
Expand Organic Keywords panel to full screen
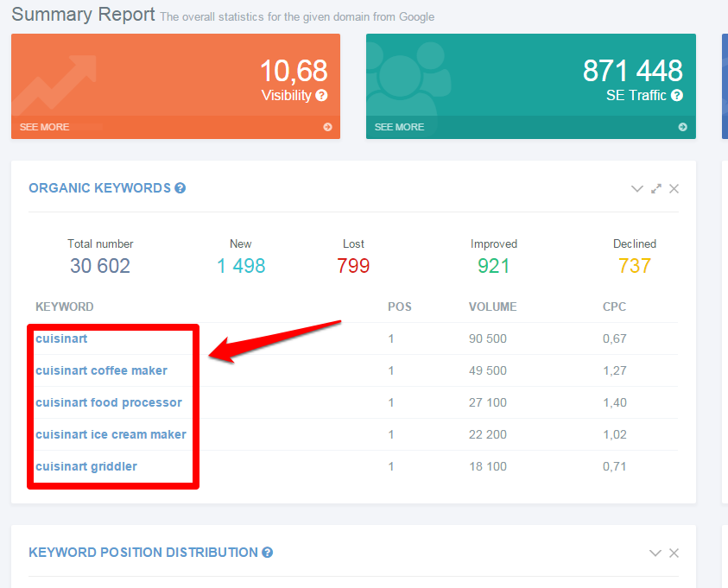click(x=655, y=188)
